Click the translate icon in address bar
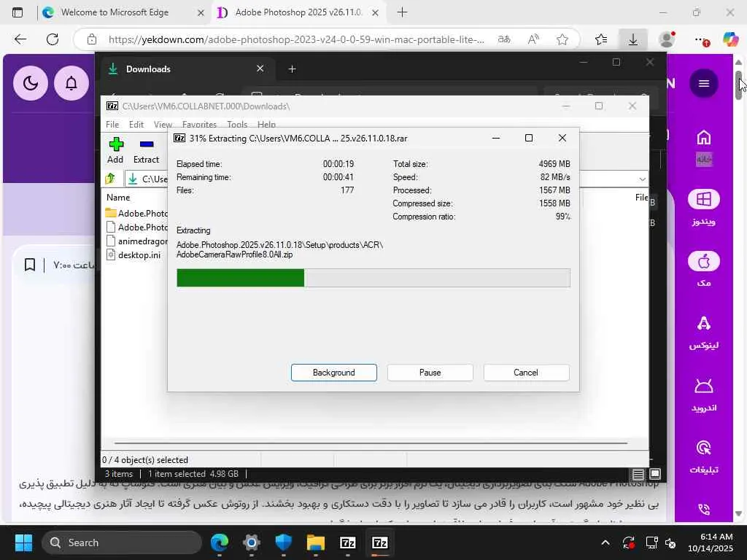This screenshot has height=560, width=747. [504, 39]
